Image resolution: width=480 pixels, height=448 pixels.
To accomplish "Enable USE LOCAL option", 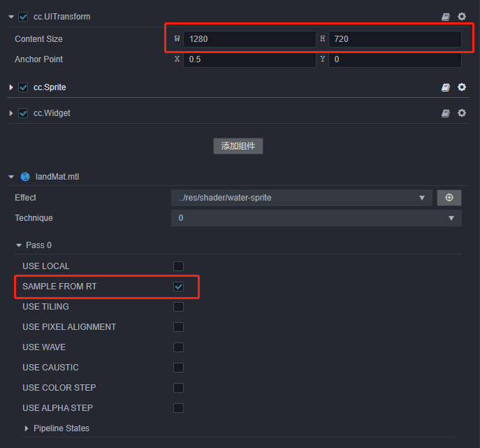I will click(178, 266).
